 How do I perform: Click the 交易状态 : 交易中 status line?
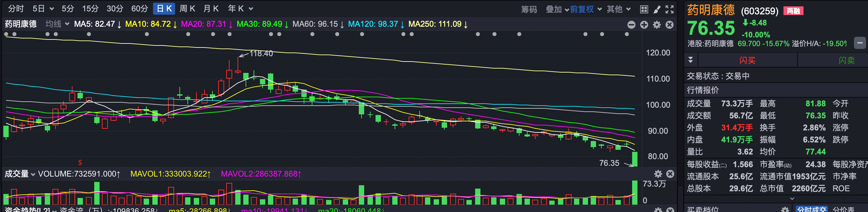click(718, 76)
